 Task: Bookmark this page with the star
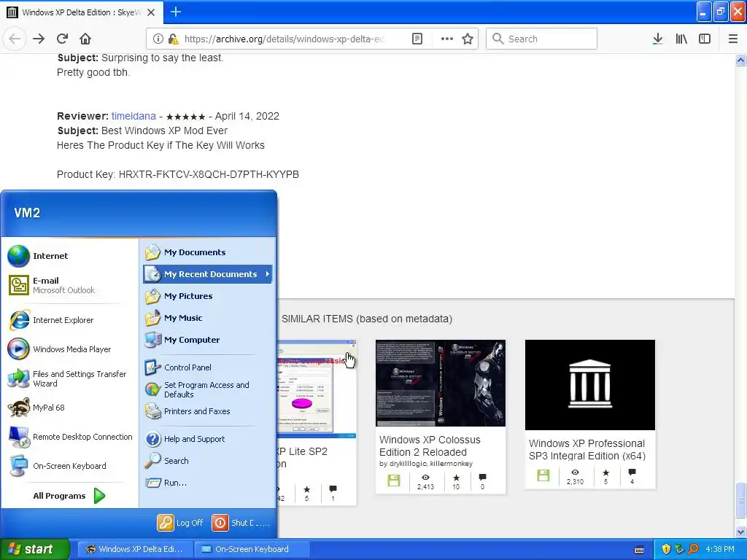[468, 39]
